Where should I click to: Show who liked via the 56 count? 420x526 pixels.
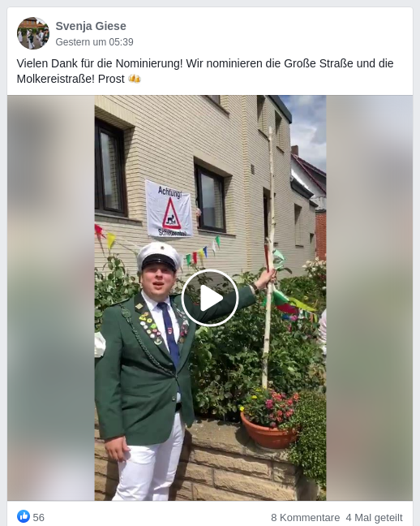[39, 518]
